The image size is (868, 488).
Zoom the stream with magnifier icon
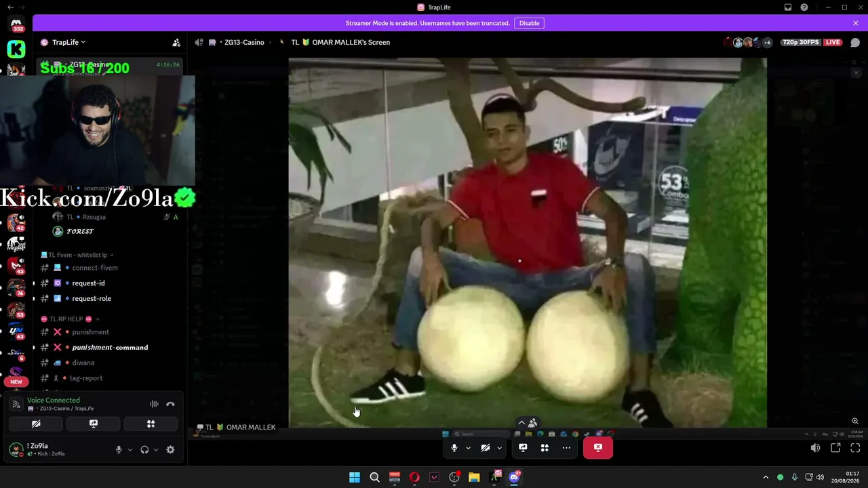click(x=855, y=421)
